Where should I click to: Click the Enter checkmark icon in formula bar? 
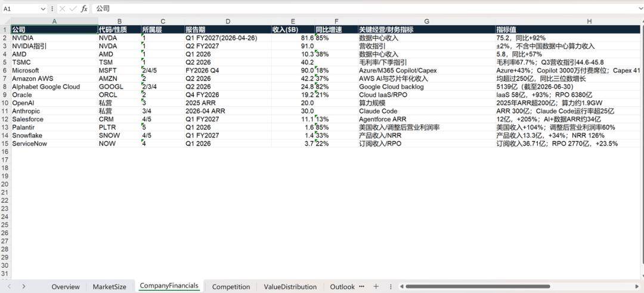pyautogui.click(x=73, y=8)
